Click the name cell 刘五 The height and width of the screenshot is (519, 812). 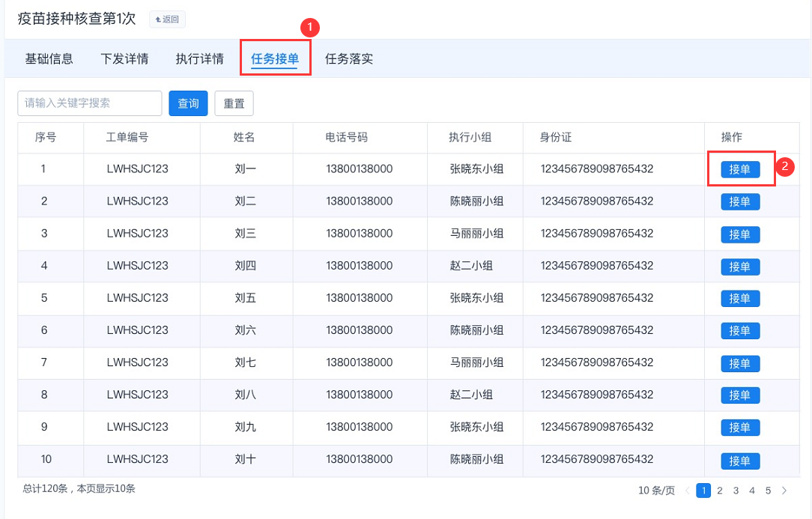tap(246, 298)
